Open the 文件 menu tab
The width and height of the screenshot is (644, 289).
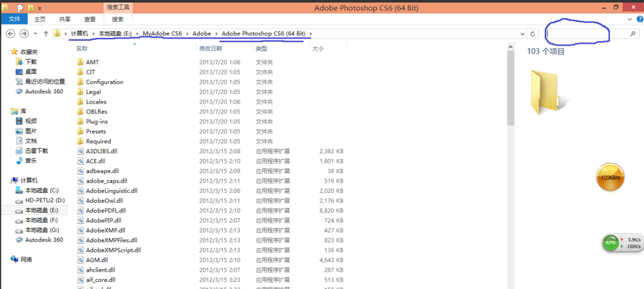tap(14, 19)
